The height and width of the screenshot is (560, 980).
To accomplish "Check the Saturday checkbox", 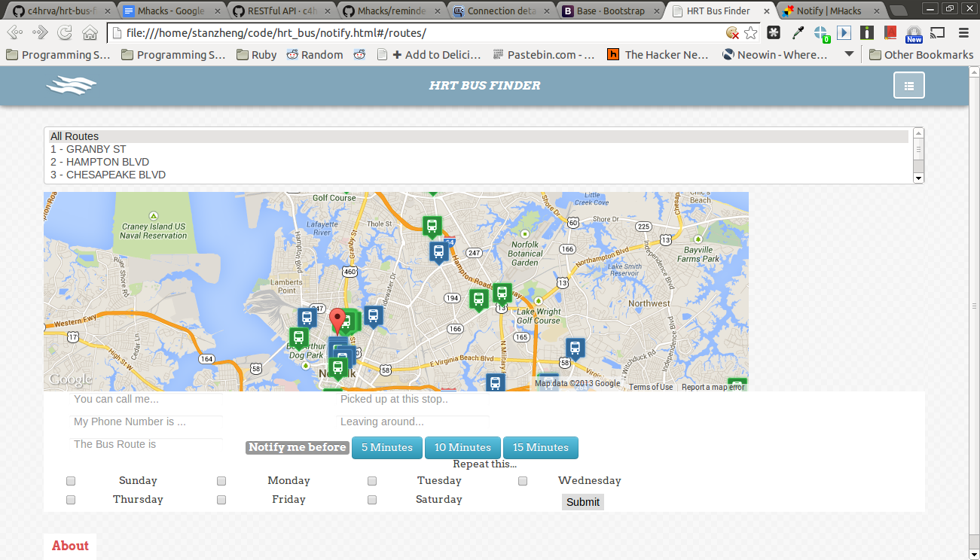I will tap(372, 499).
